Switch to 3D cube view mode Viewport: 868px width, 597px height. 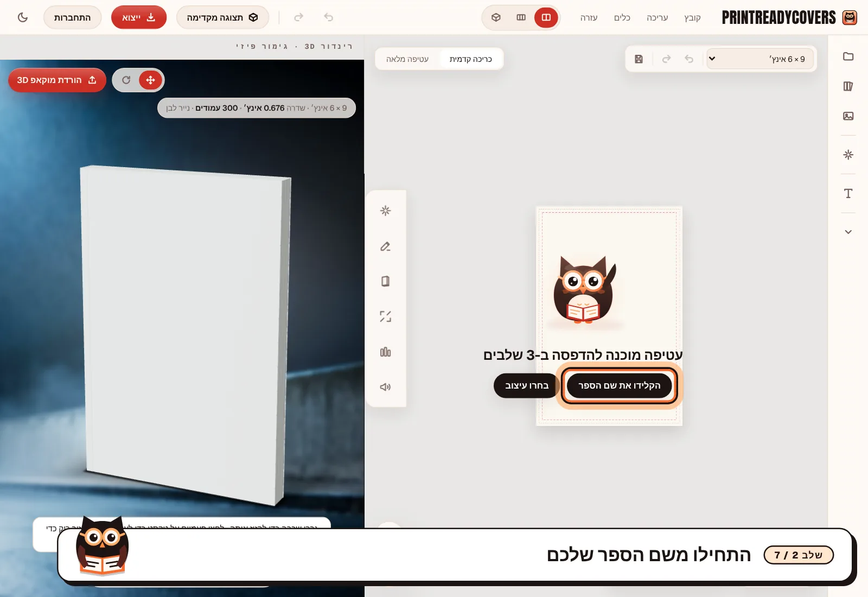(496, 17)
